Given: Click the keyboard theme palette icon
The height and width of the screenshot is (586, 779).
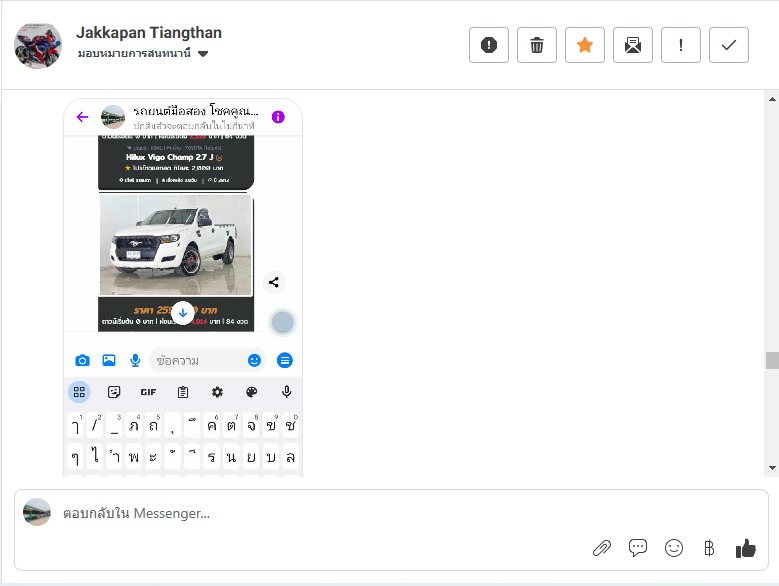Looking at the screenshot, I should pos(252,392).
